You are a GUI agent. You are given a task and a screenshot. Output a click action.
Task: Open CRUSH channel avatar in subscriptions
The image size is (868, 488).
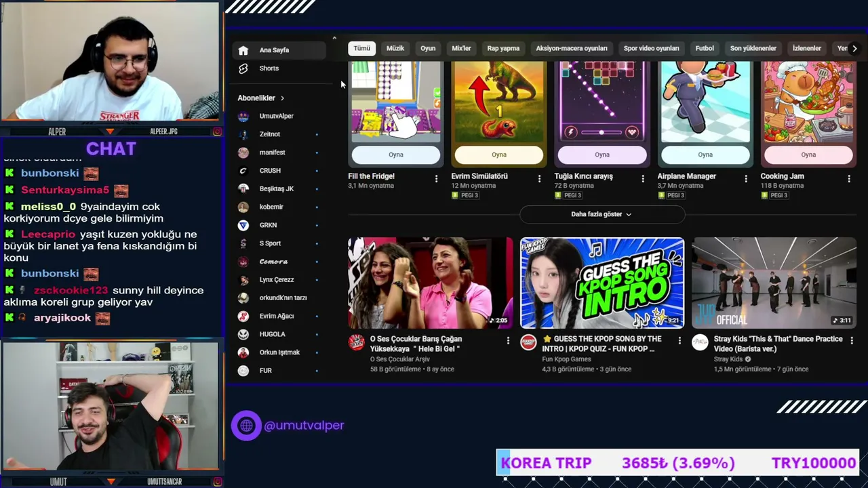[x=243, y=171]
